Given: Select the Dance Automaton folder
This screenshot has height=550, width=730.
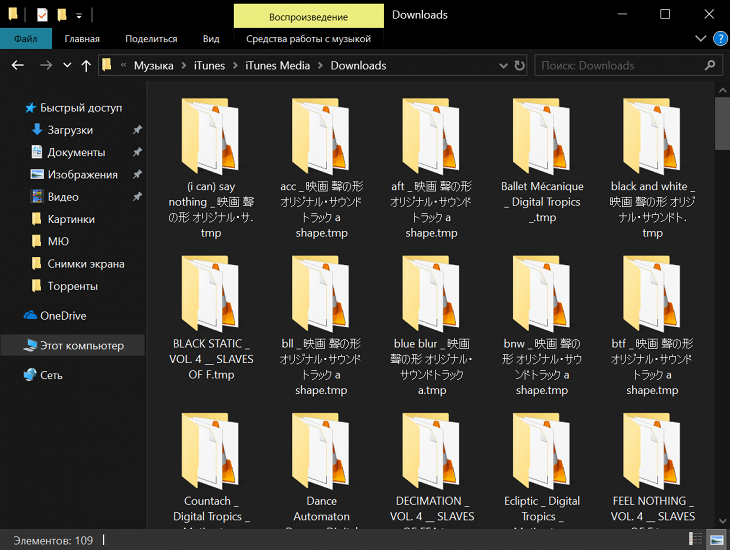Looking at the screenshot, I should 321,469.
